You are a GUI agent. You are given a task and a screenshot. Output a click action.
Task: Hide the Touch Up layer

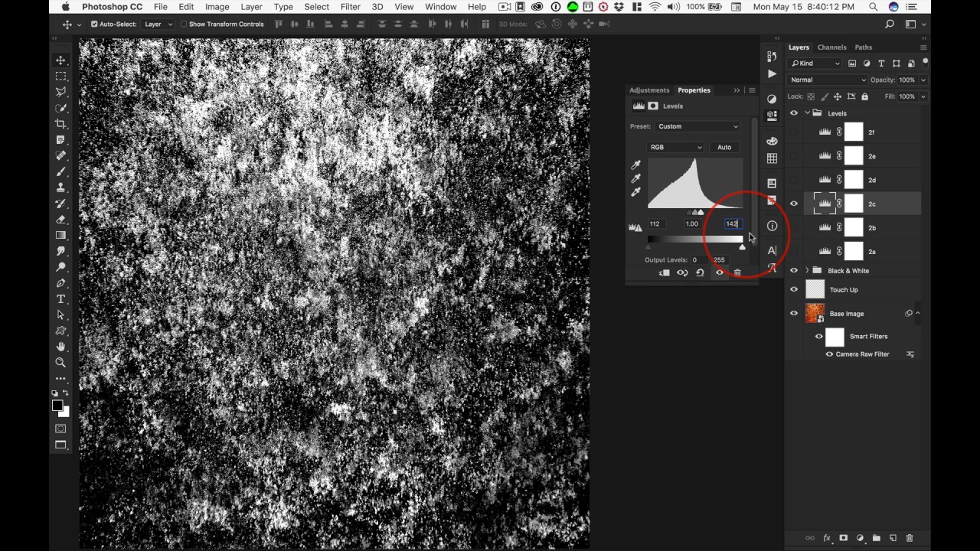794,289
